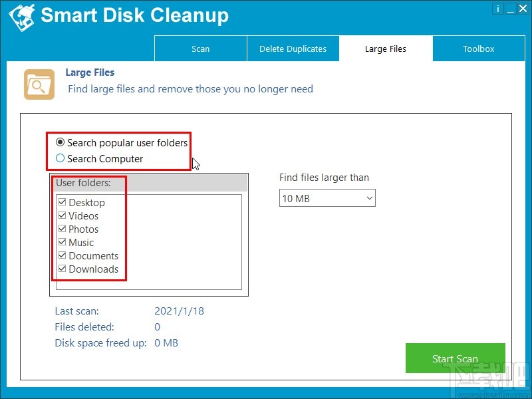Viewport: 532px width, 399px height.
Task: Open the info button in title bar
Action: 497,9
